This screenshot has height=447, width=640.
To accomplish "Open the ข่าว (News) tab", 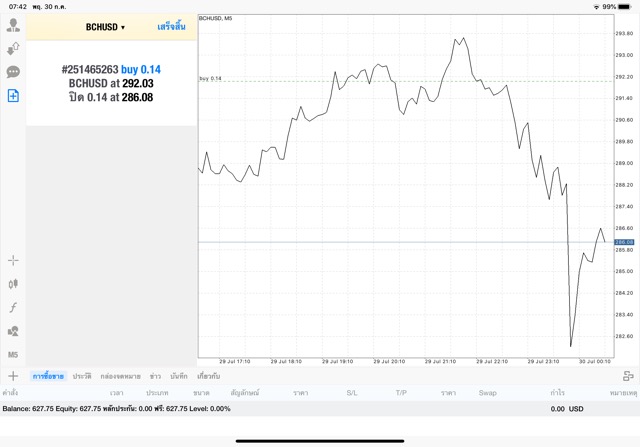I will coord(155,376).
